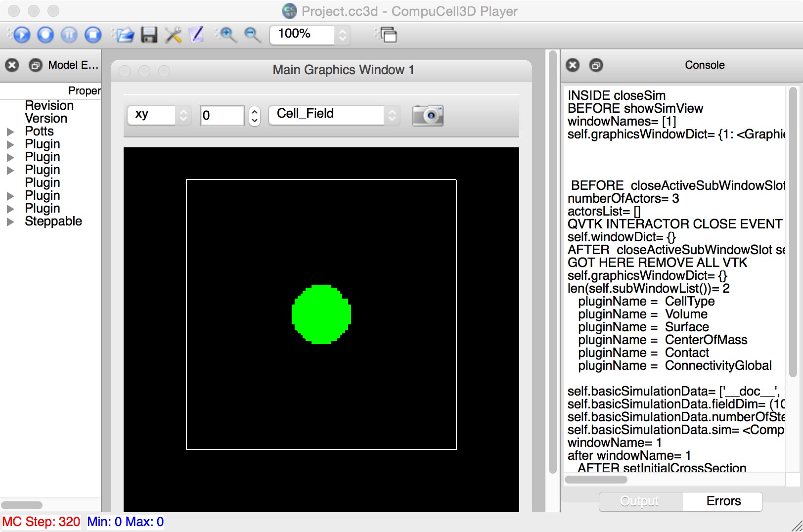Take a screenshot with camera icon
This screenshot has height=532, width=803.
coord(428,115)
